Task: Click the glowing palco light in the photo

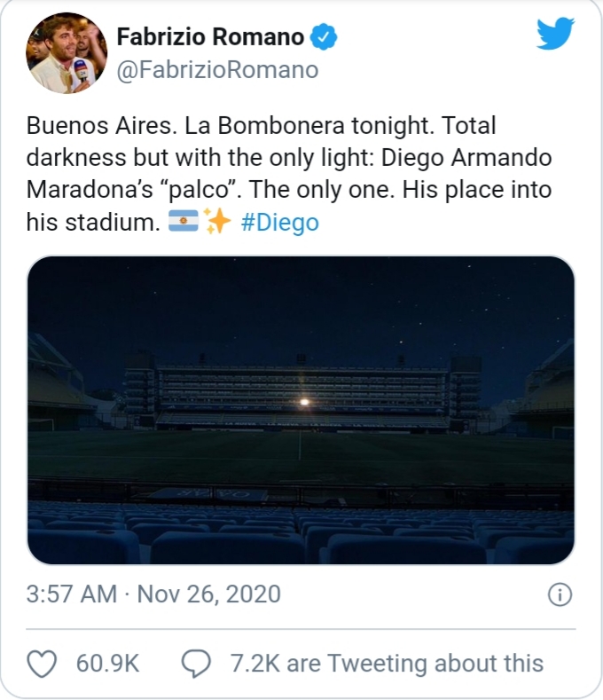Action: 304,402
